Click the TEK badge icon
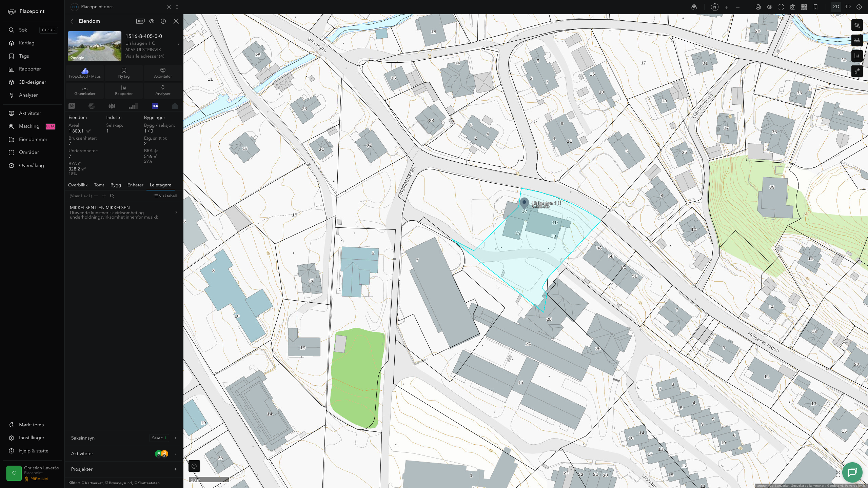 pyautogui.click(x=155, y=106)
